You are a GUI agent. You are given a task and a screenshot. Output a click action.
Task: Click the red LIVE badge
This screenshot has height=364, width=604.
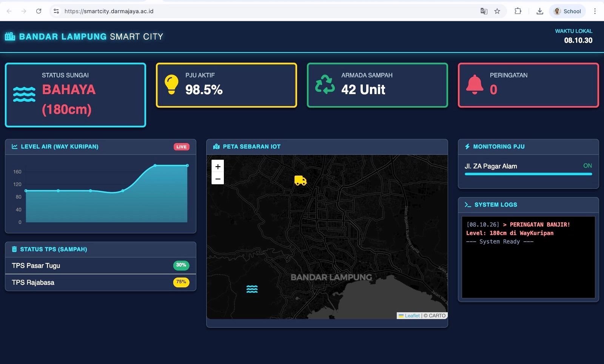point(181,147)
